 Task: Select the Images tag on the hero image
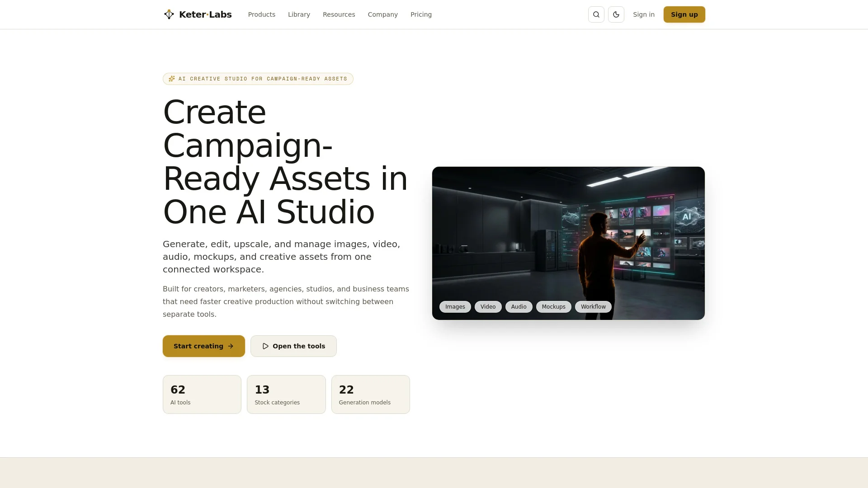tap(455, 307)
